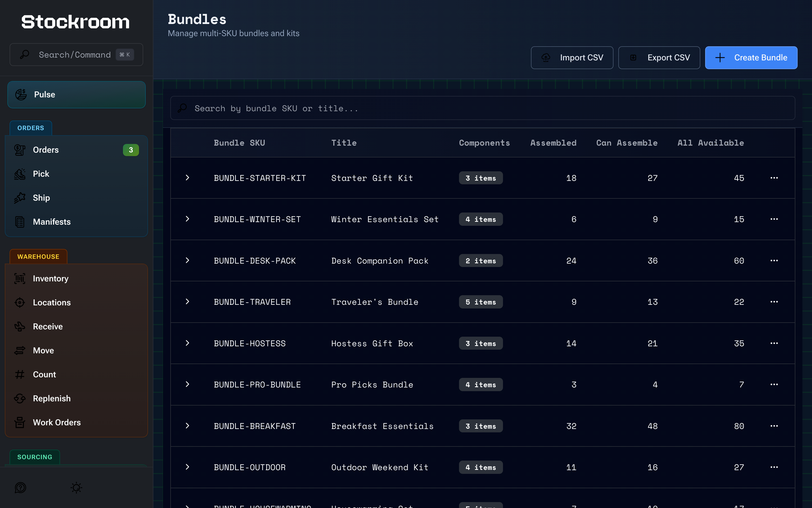Click the Import CSV cloud icon
812x508 pixels.
[546, 58]
